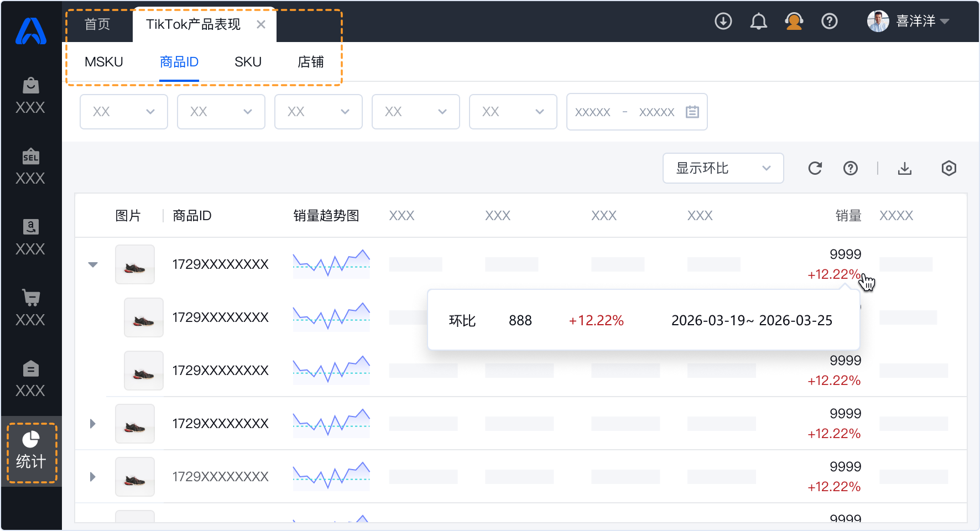Open the 喜洋洋 user menu
The image size is (980, 531).
(922, 21)
